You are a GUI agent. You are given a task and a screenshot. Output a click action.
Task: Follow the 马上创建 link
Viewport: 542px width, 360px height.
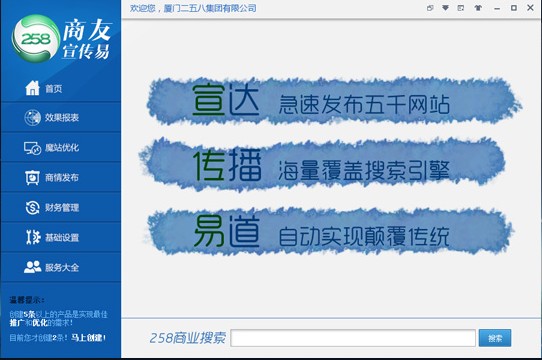pyautogui.click(x=88, y=338)
